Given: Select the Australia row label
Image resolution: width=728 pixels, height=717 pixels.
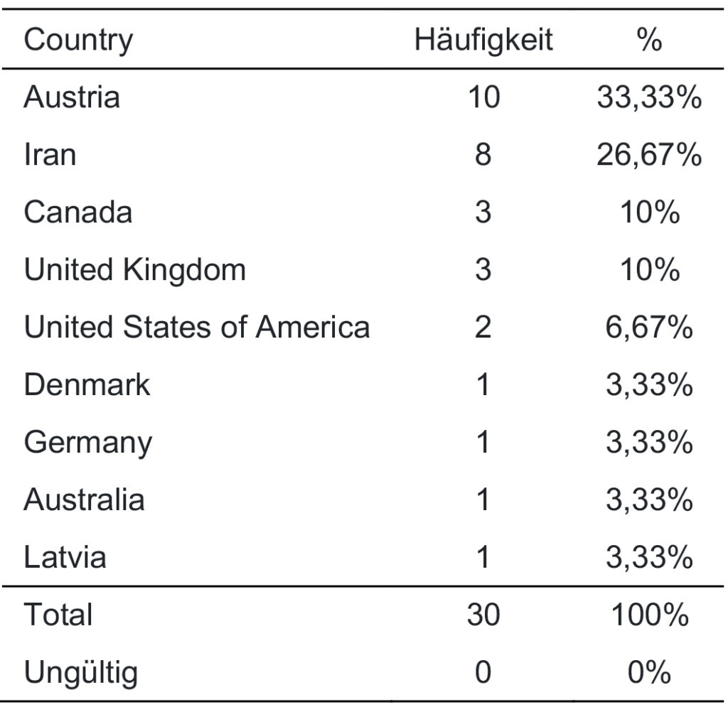Looking at the screenshot, I should click(84, 500).
